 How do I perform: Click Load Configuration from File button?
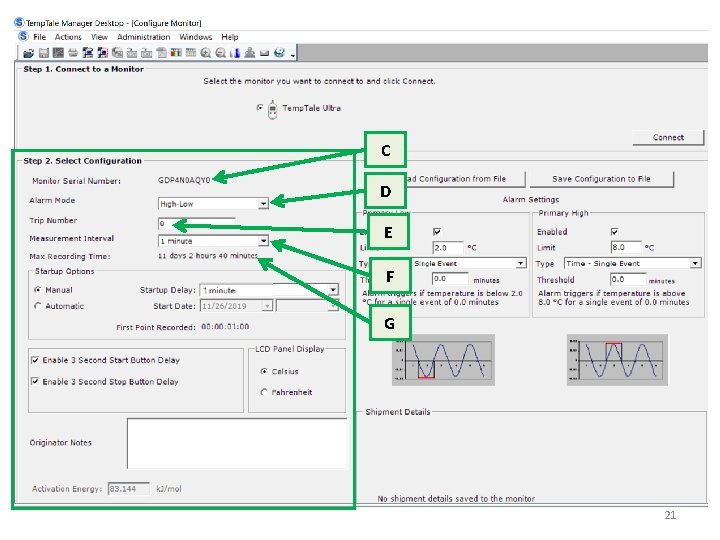[x=466, y=179]
